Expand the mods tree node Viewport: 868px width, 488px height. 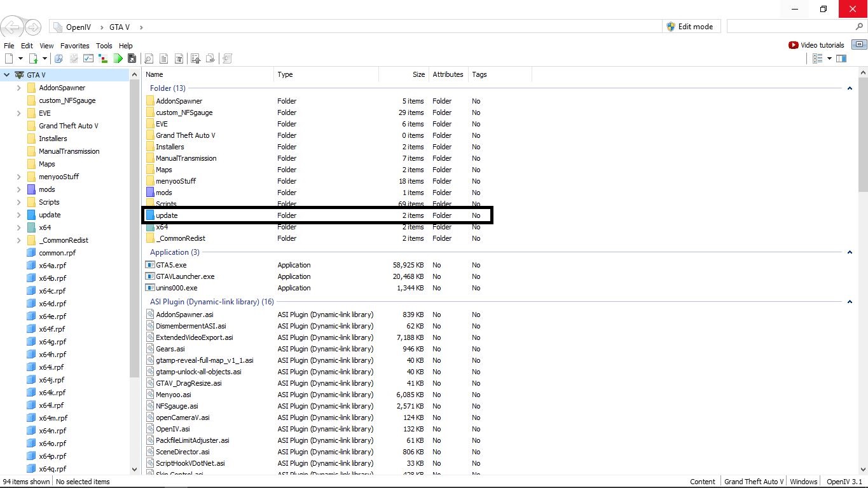tap(18, 189)
